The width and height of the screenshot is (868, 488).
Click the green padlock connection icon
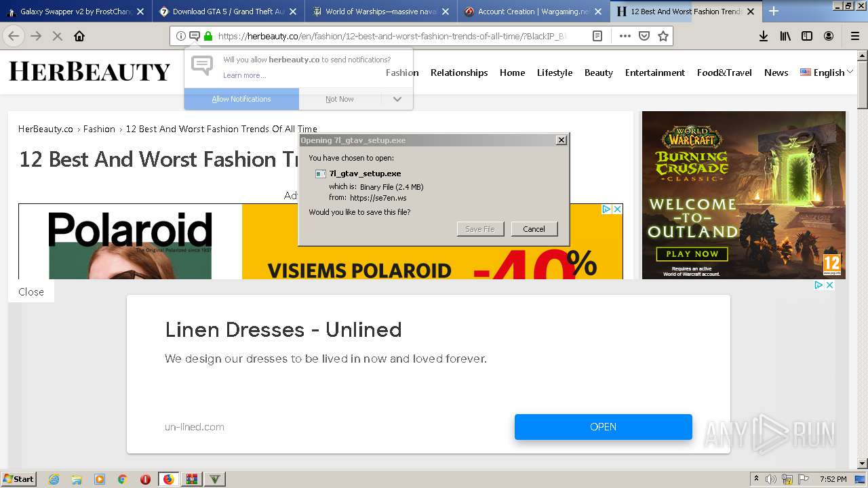pyautogui.click(x=208, y=36)
